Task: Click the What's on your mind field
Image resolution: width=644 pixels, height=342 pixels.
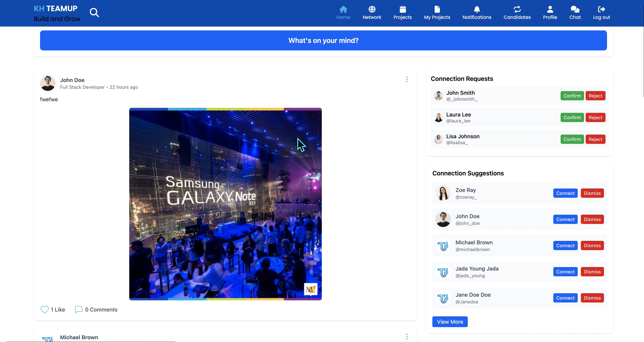Action: tap(323, 40)
